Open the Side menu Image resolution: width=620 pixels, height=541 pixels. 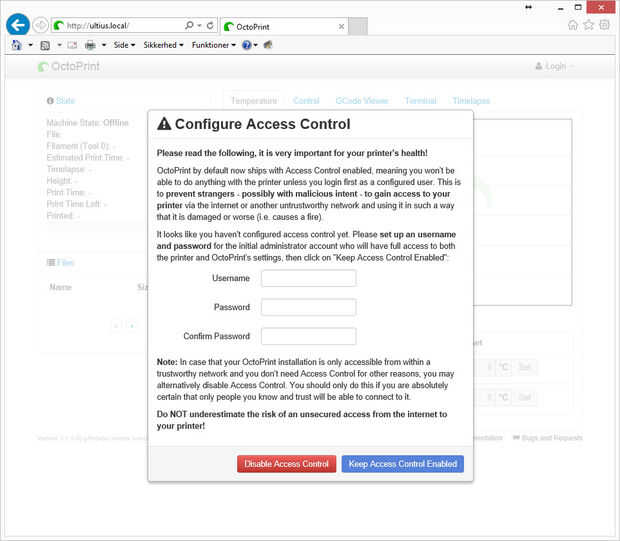tap(124, 45)
